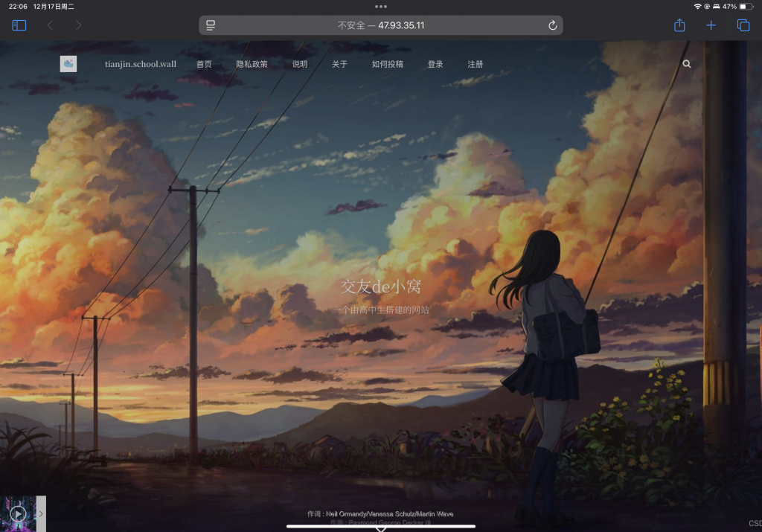Viewport: 762px width, 532px height.
Task: Click the 注册 register link
Action: click(475, 64)
